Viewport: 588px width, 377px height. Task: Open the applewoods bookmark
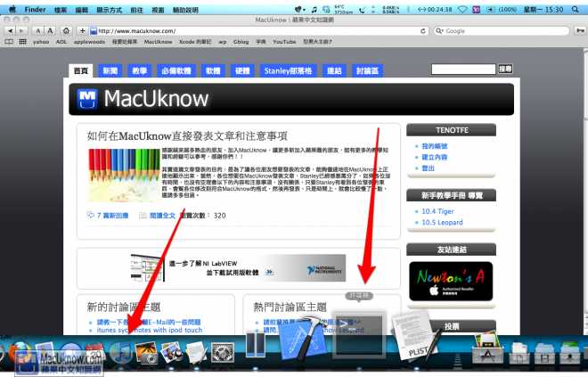[x=89, y=42]
